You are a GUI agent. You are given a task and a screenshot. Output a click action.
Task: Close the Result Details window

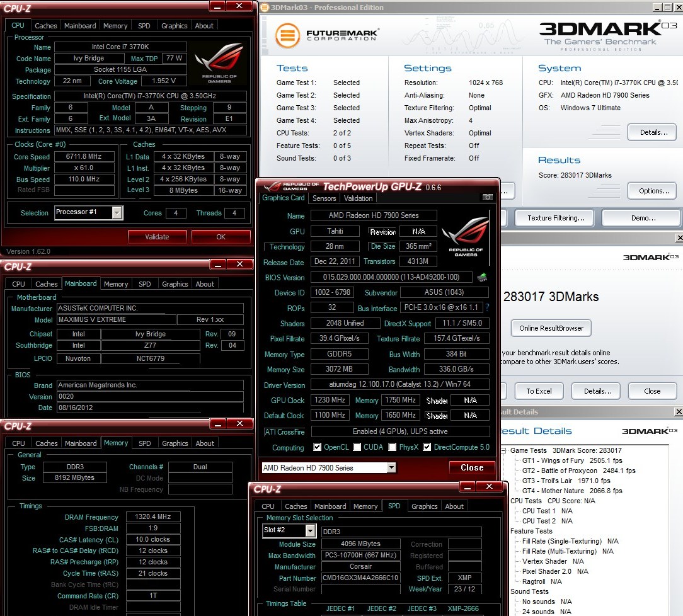[679, 412]
